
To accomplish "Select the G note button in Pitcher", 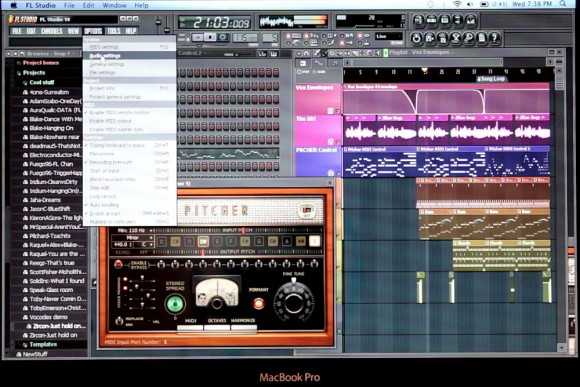I will tap(259, 242).
